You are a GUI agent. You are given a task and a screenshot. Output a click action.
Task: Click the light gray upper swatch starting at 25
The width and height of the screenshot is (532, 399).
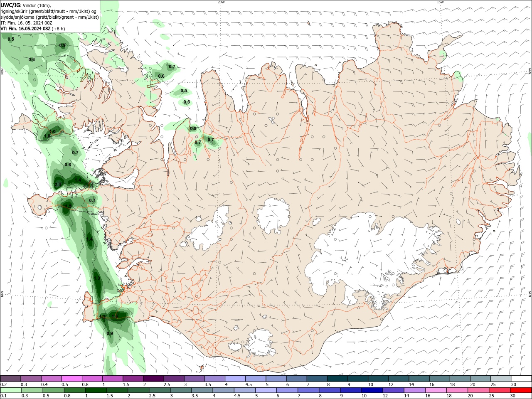(501, 379)
